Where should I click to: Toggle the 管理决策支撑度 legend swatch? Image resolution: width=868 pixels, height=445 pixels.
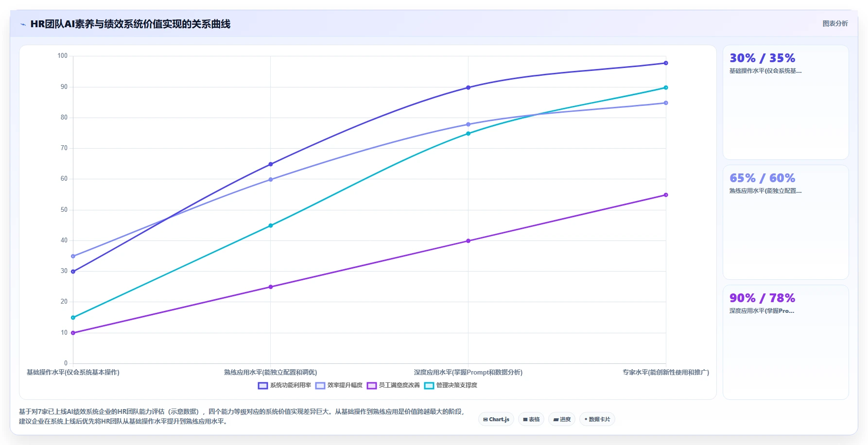tap(429, 386)
